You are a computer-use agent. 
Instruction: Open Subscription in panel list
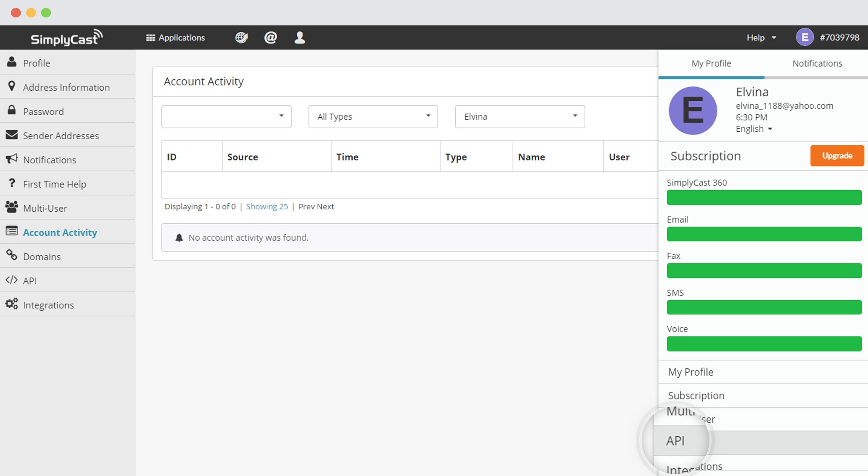tap(763, 396)
